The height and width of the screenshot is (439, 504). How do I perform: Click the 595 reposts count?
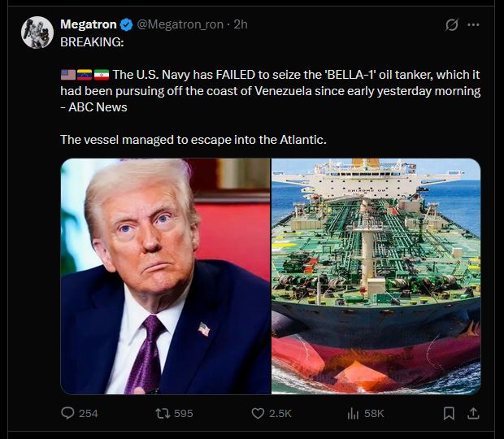[184, 413]
